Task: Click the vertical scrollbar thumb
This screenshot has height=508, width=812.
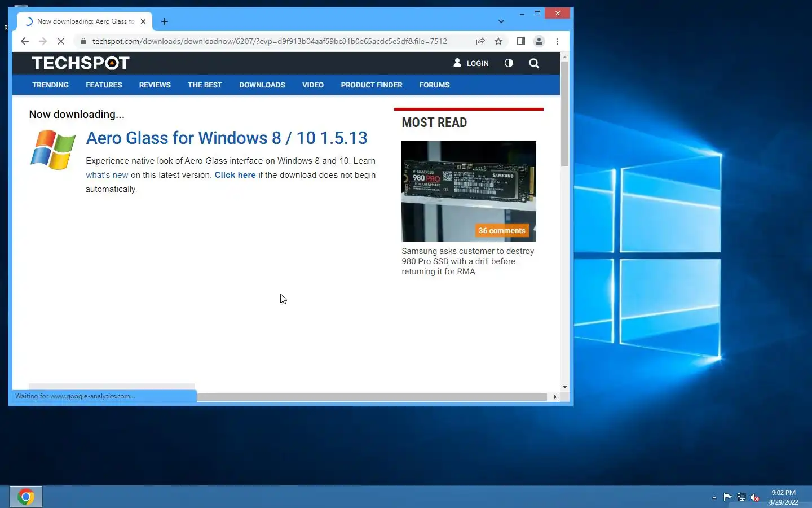Action: [x=564, y=113]
